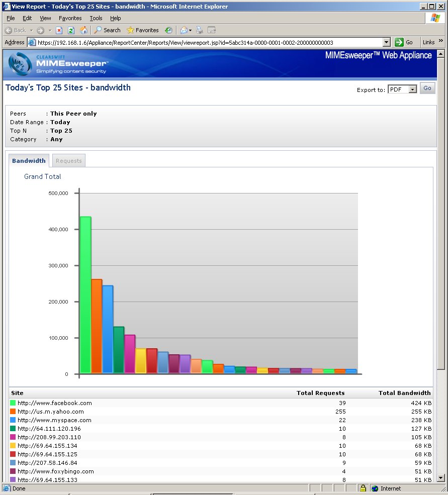
Task: Open the Address bar dropdown arrow
Action: pyautogui.click(x=386, y=42)
